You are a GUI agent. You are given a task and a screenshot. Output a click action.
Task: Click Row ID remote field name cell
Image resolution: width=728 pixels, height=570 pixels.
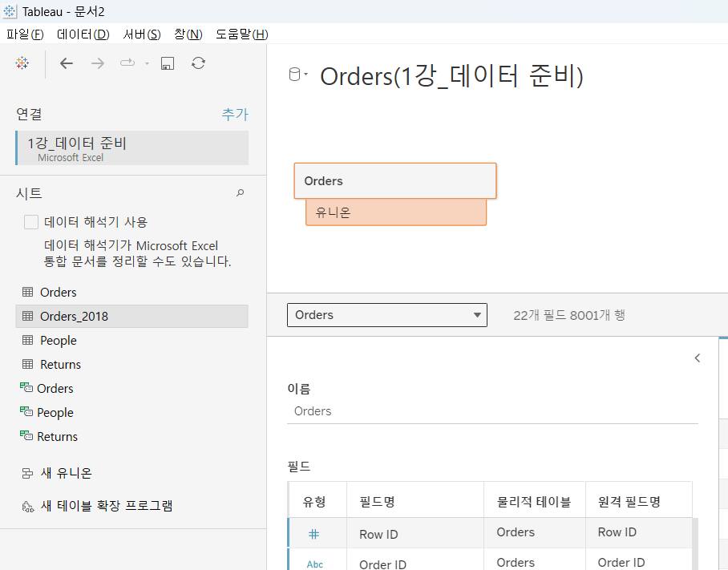point(639,532)
